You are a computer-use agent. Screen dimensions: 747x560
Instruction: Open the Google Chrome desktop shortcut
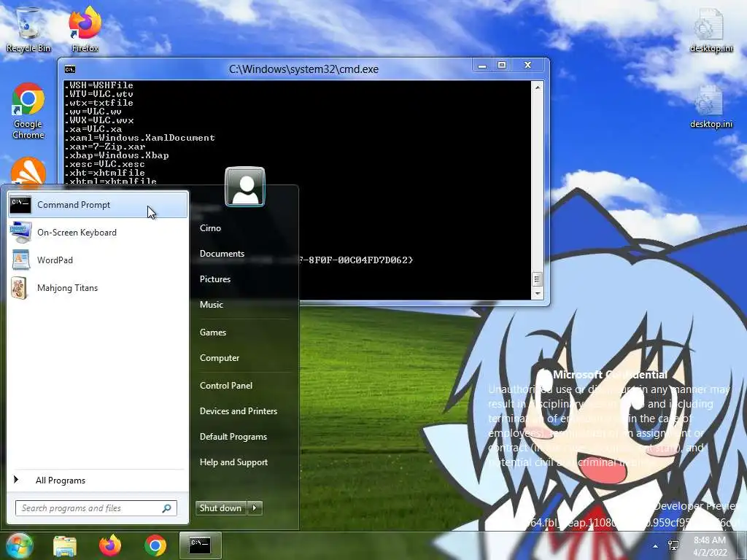(x=28, y=111)
